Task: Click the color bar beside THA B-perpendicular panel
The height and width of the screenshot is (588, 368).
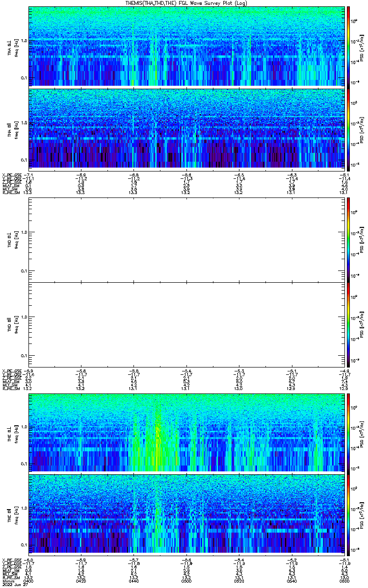Action: pos(348,47)
